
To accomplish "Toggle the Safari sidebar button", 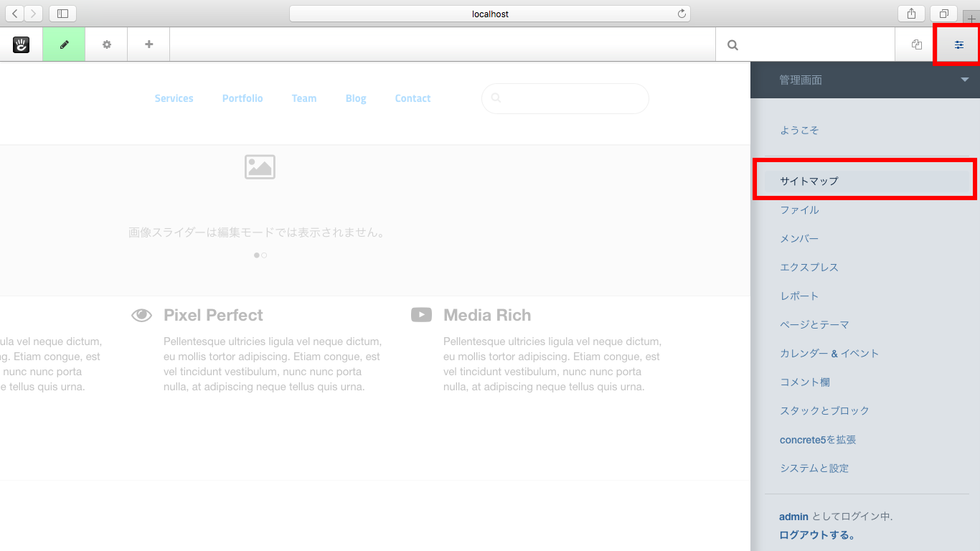I will point(62,14).
